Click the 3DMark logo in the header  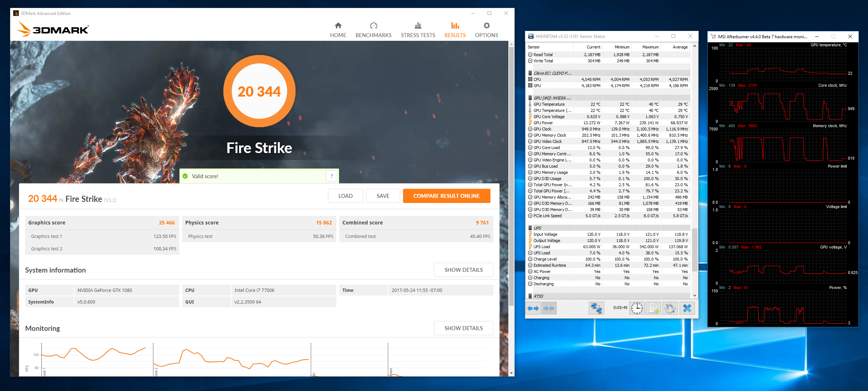click(x=53, y=29)
